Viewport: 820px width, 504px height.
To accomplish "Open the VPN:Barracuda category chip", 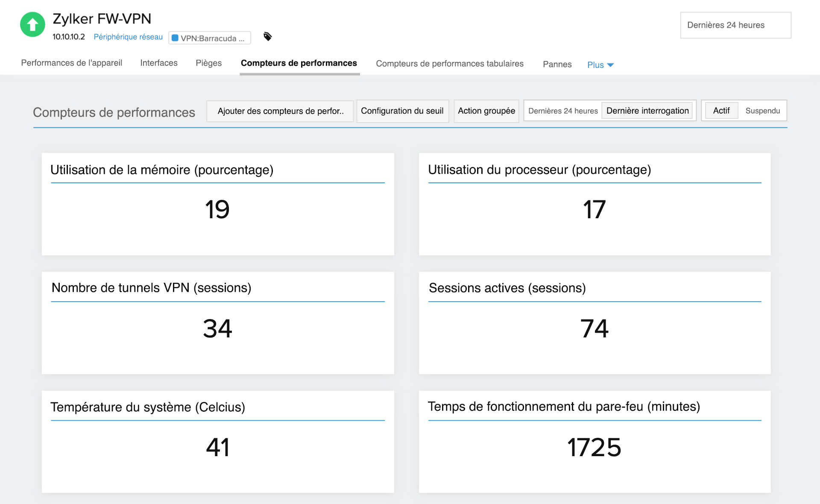I will [210, 38].
